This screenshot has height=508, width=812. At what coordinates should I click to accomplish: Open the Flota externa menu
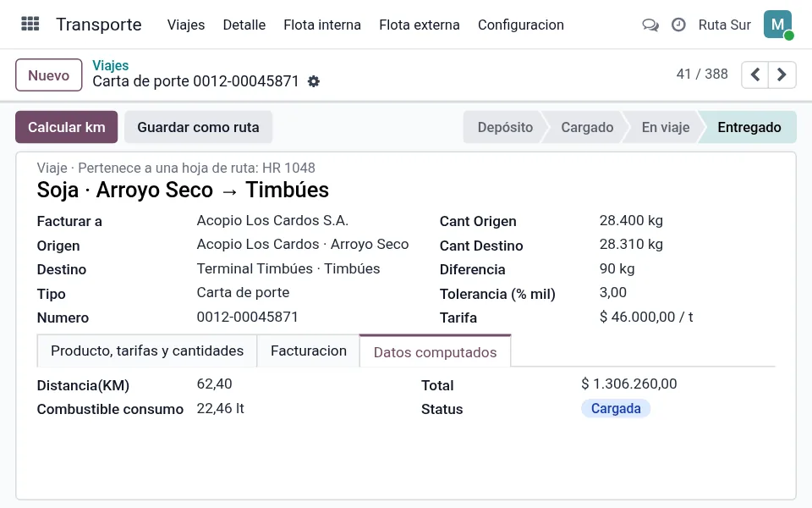tap(420, 25)
